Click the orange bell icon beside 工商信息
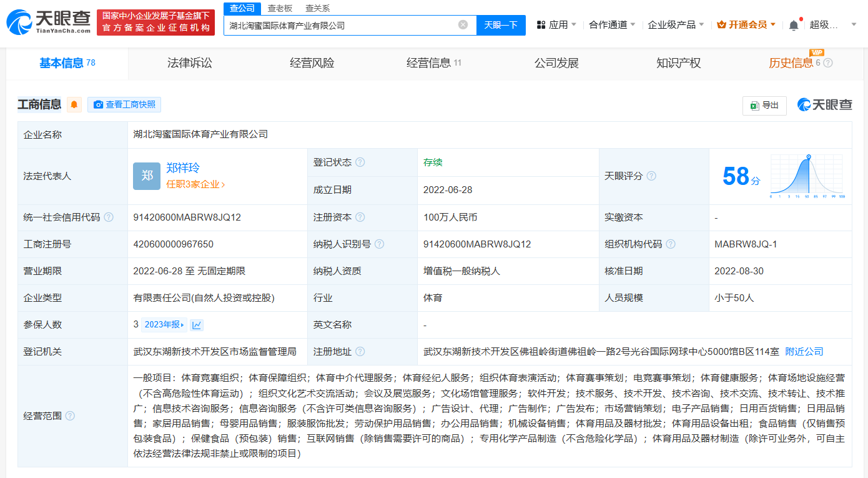The width and height of the screenshot is (868, 478). tap(74, 104)
